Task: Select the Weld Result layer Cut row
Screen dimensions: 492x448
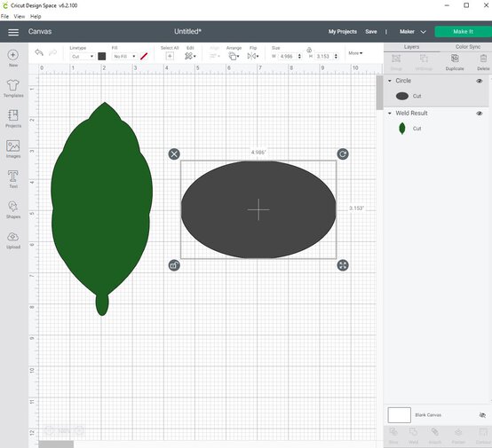Action: tap(436, 129)
